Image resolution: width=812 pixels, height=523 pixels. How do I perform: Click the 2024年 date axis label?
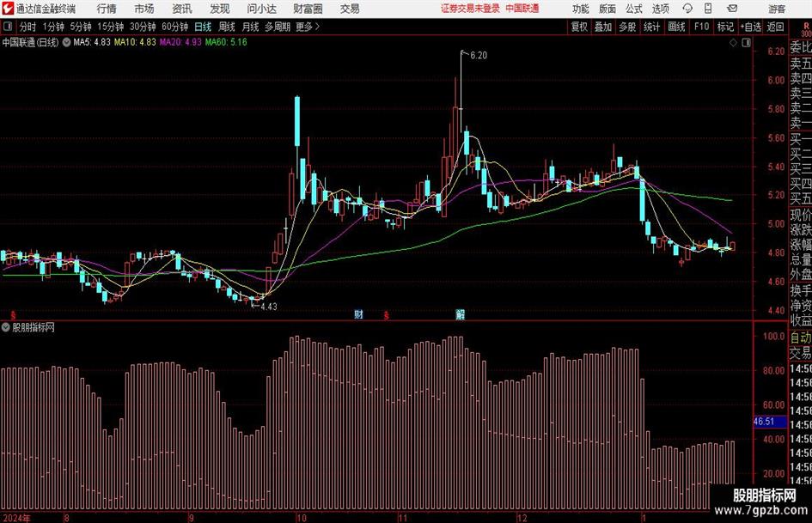[16, 518]
